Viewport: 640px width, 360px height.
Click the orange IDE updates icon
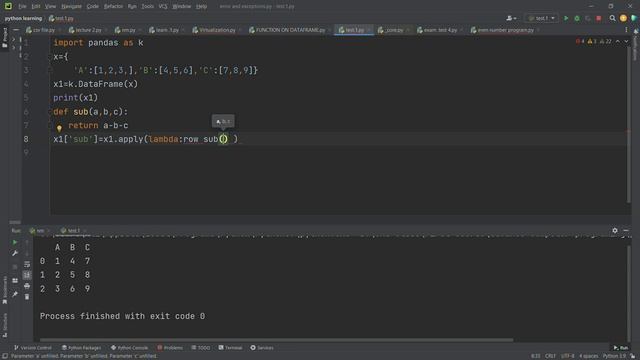tap(623, 18)
